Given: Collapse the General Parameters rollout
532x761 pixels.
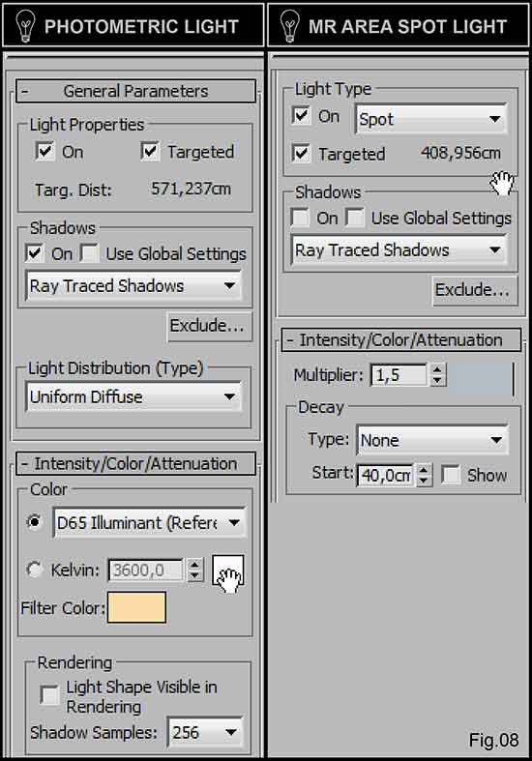Looking at the screenshot, I should (135, 91).
